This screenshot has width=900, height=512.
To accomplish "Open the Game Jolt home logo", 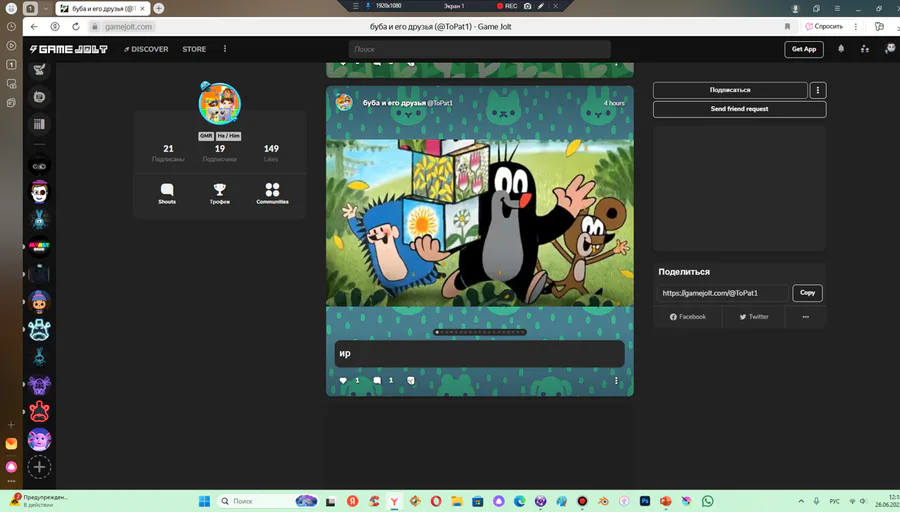I will pyautogui.click(x=68, y=49).
